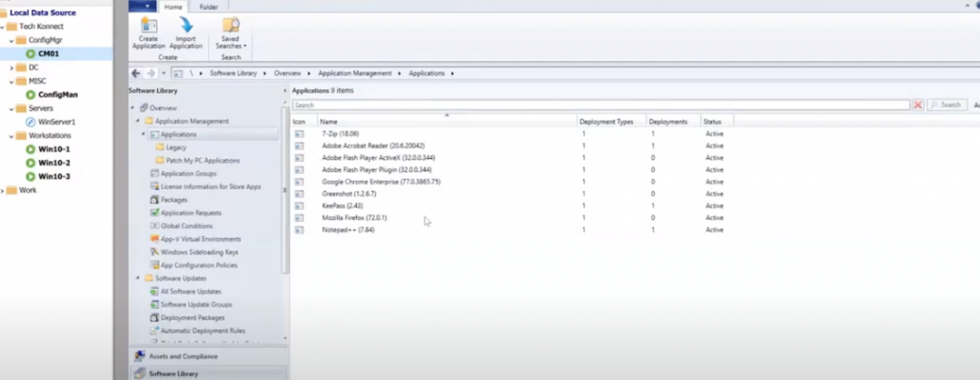Sort by the Deployment Types column

[x=612, y=122]
